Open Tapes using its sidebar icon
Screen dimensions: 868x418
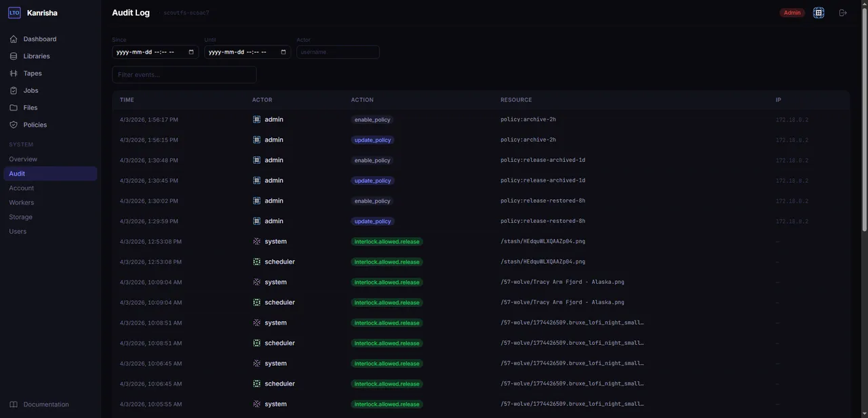pos(13,72)
